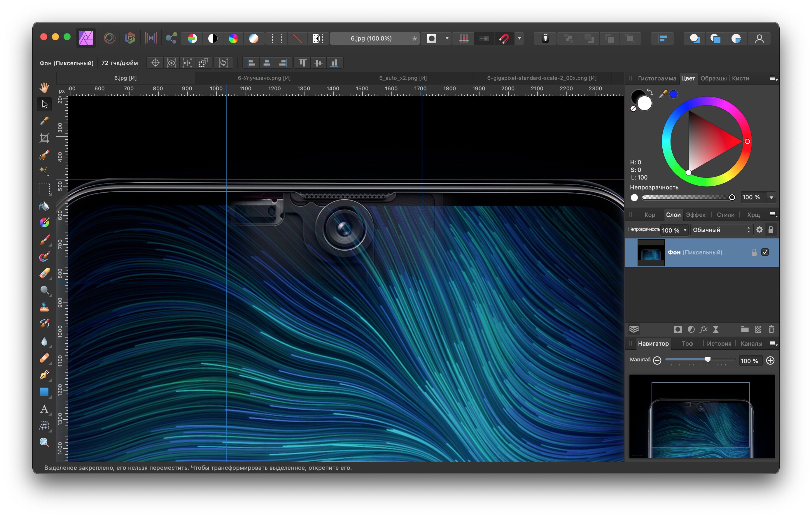Apply Auto Contrast from toolbar
The height and width of the screenshot is (517, 812).
click(x=213, y=38)
